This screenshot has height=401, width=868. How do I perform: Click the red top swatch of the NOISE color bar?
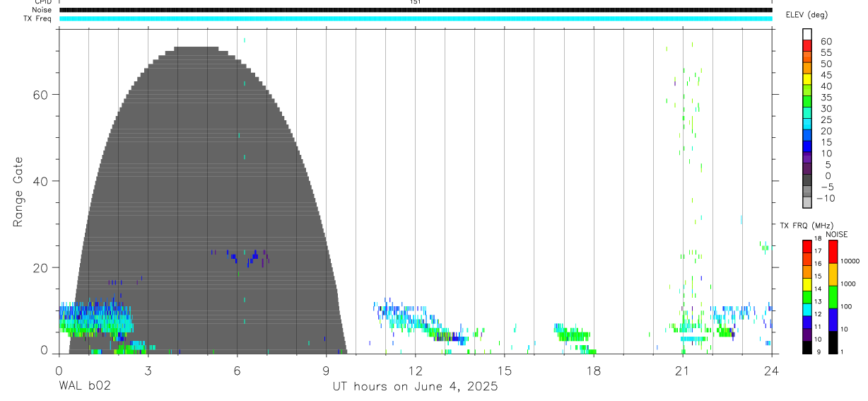pos(833,251)
